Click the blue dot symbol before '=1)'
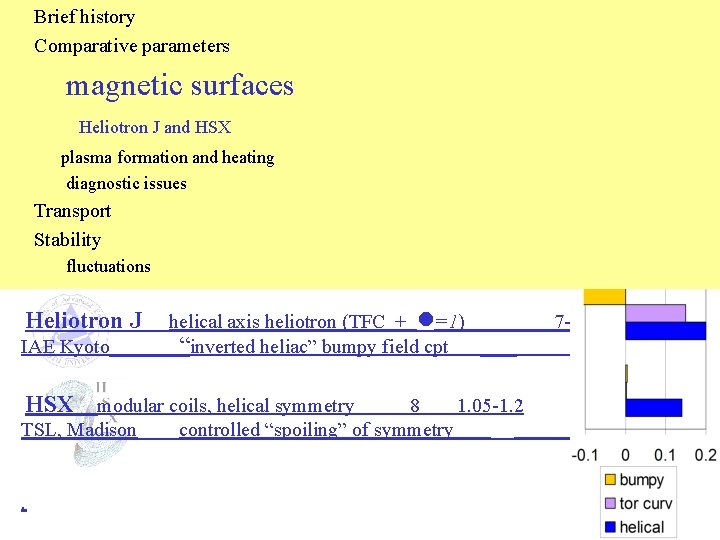 coord(426,319)
